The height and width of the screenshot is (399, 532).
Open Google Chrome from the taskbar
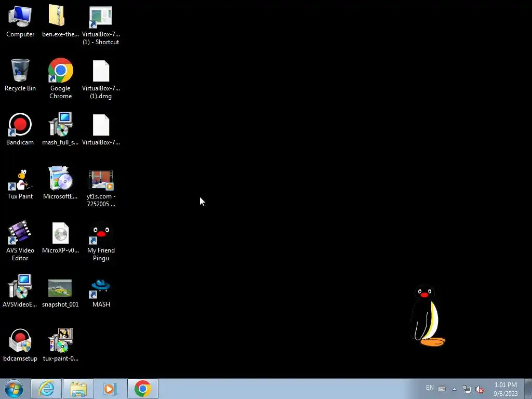(x=142, y=389)
